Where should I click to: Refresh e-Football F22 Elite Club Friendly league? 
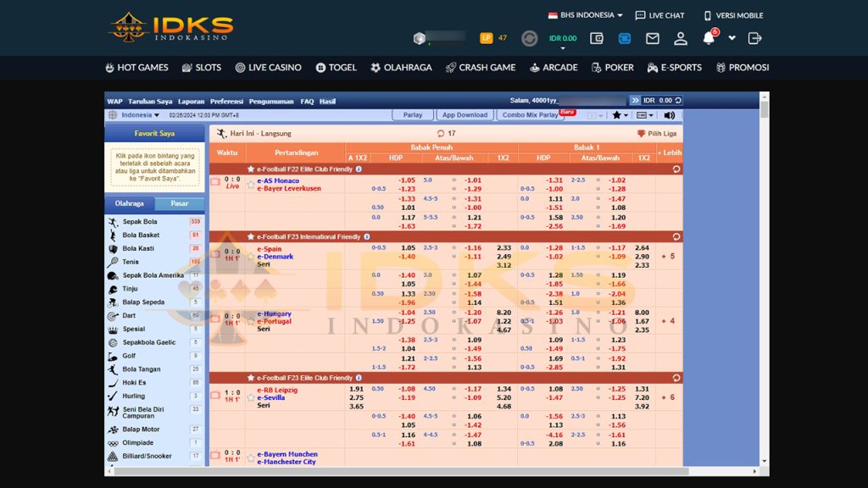pos(676,169)
